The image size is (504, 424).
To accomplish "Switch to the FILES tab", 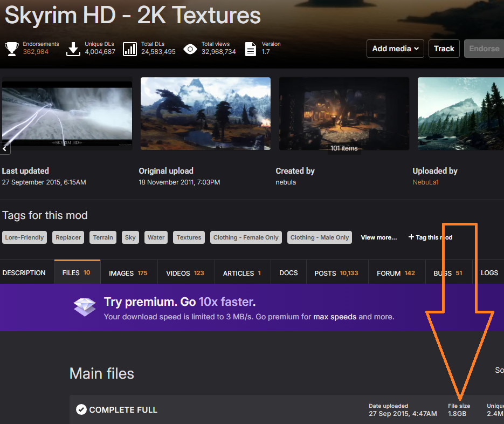I will click(77, 272).
